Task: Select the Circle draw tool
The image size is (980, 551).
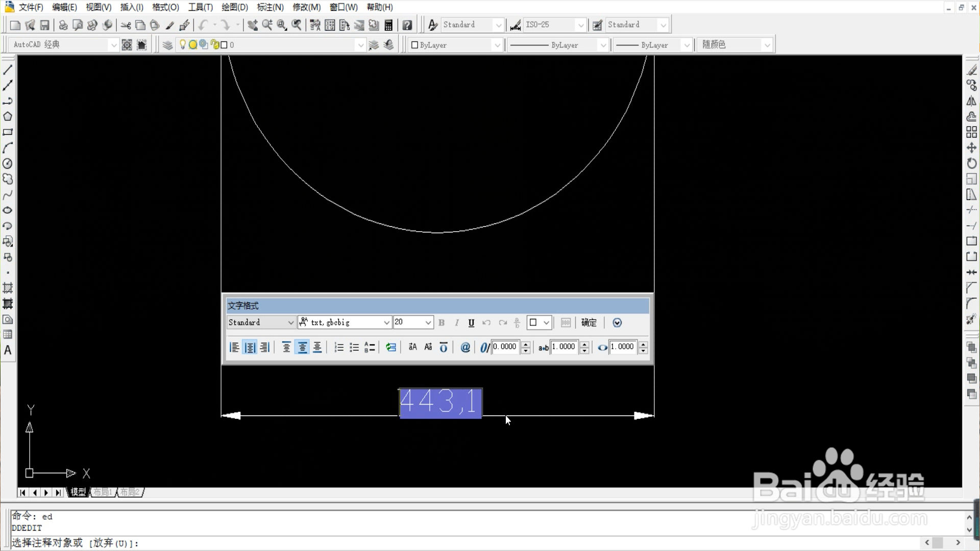Action: pos(8,164)
